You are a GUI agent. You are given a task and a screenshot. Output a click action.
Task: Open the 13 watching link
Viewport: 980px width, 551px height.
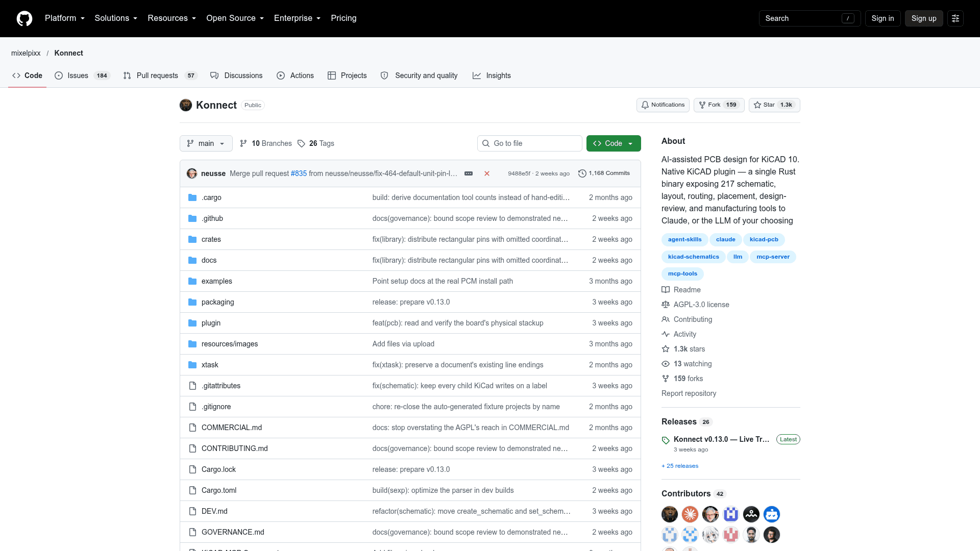point(687,364)
